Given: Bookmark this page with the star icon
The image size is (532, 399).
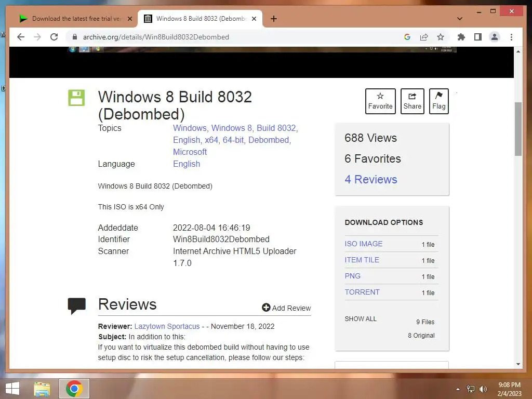Looking at the screenshot, I should click(x=441, y=37).
